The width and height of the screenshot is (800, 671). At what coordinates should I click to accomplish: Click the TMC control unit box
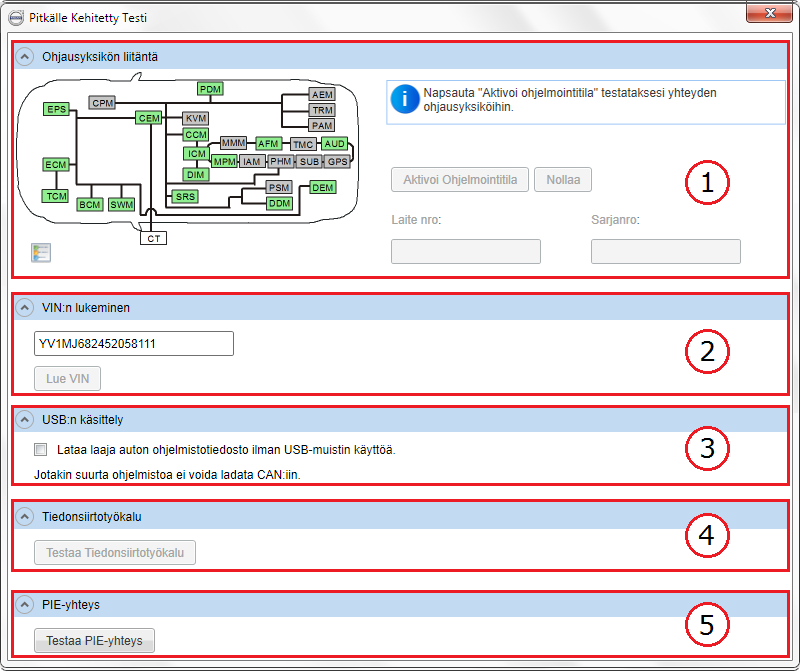click(303, 144)
